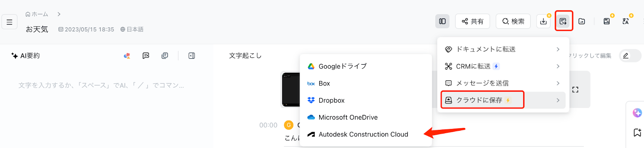Click the fullscreen expand icon on video
Screen dimensions: 644x148
coord(575,90)
